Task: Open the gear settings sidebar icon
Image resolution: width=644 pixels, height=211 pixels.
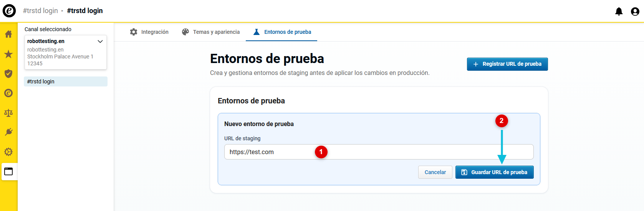Action: click(x=8, y=152)
